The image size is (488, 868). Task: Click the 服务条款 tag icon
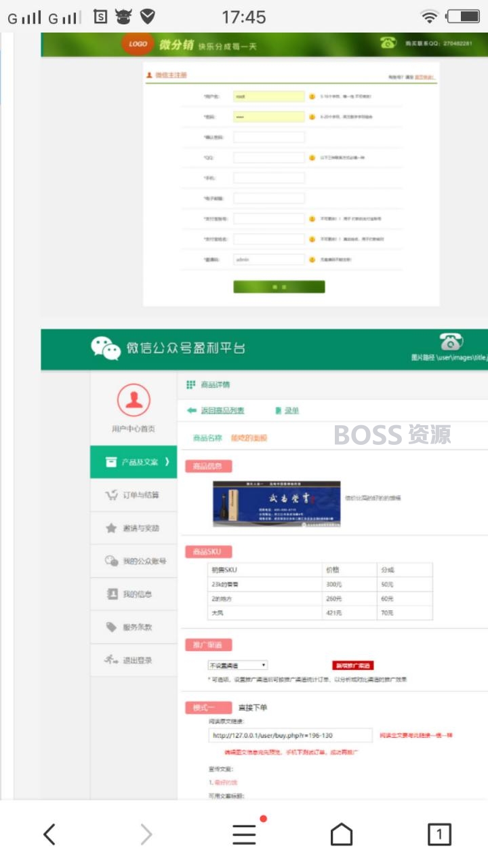click(111, 627)
